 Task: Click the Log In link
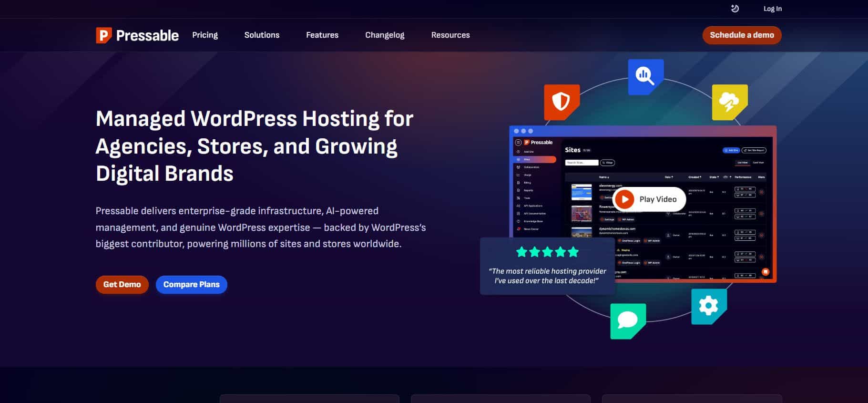(772, 9)
